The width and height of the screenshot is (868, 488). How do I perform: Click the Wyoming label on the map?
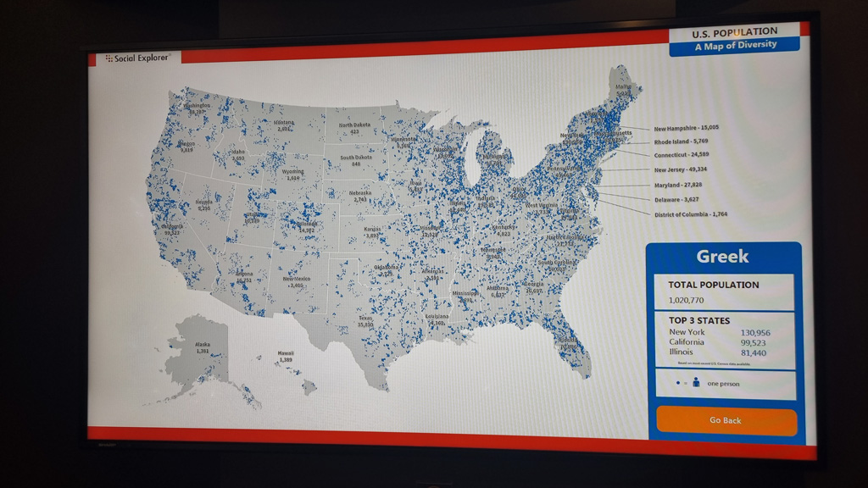[292, 175]
